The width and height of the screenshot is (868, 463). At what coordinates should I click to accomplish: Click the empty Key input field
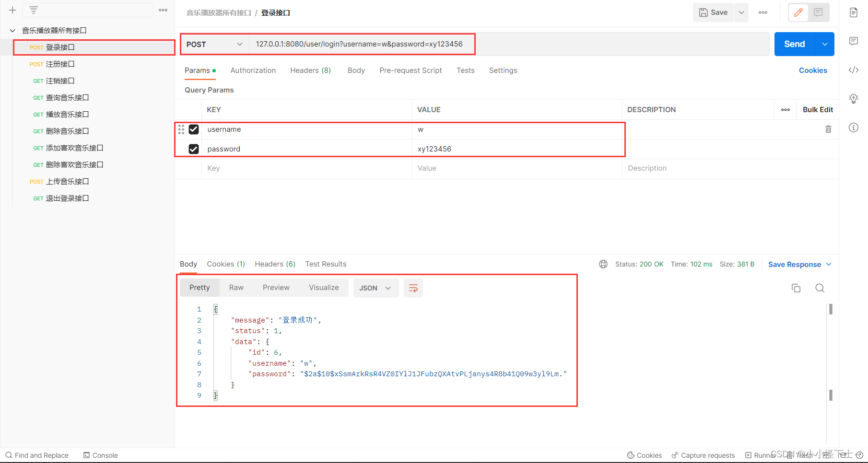[x=306, y=168]
